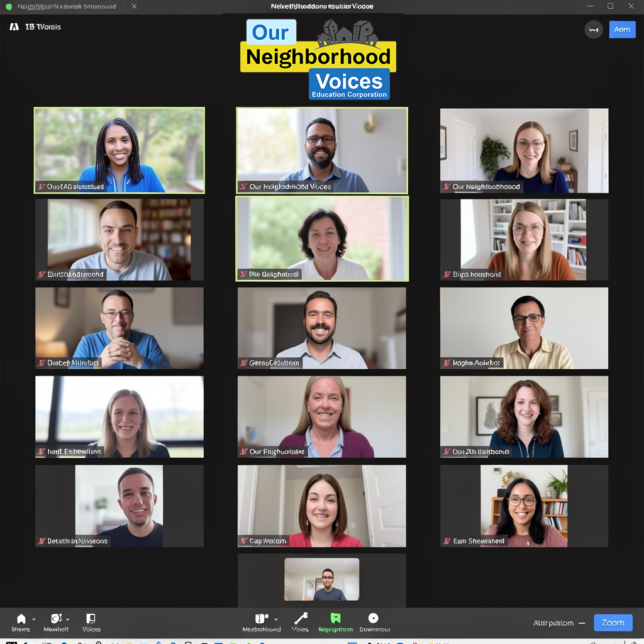Select the Our Fnighuorlnae video tile
Screen dimensions: 644x644
pos(322,416)
